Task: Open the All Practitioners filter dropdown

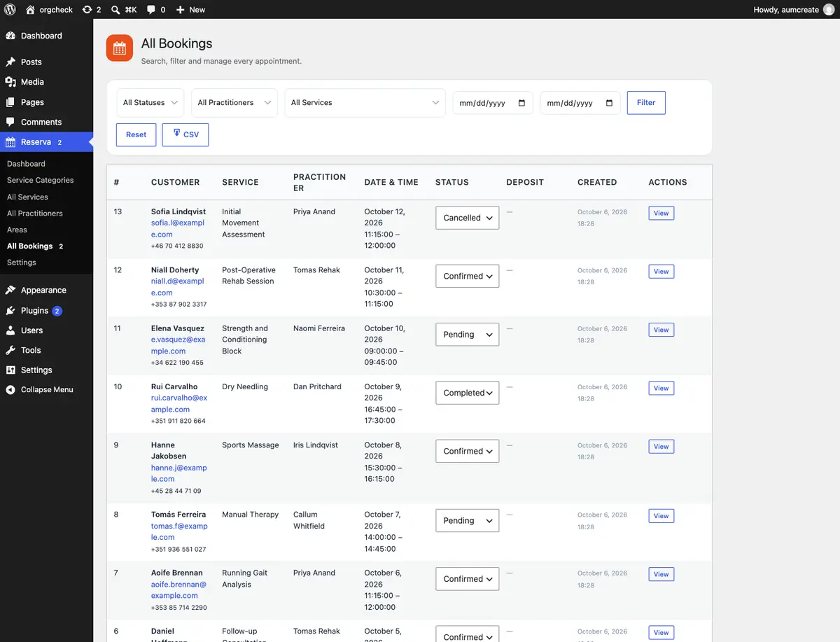Action: [234, 102]
